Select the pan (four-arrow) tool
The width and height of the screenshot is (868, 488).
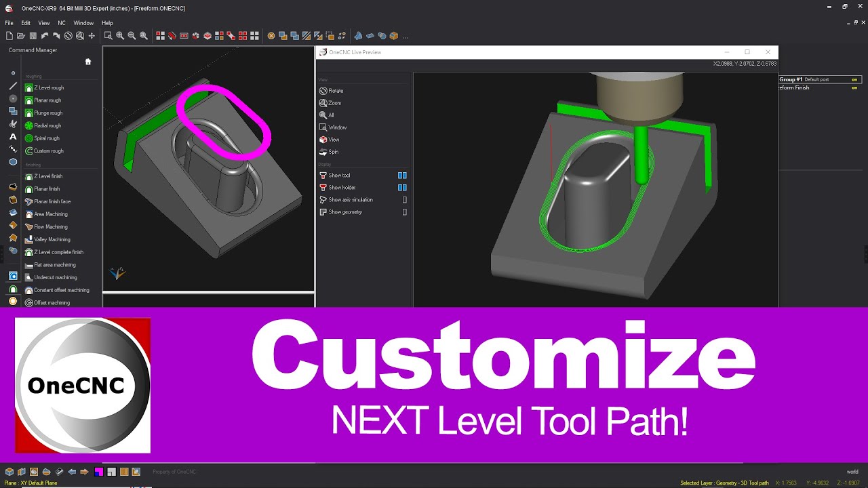92,36
